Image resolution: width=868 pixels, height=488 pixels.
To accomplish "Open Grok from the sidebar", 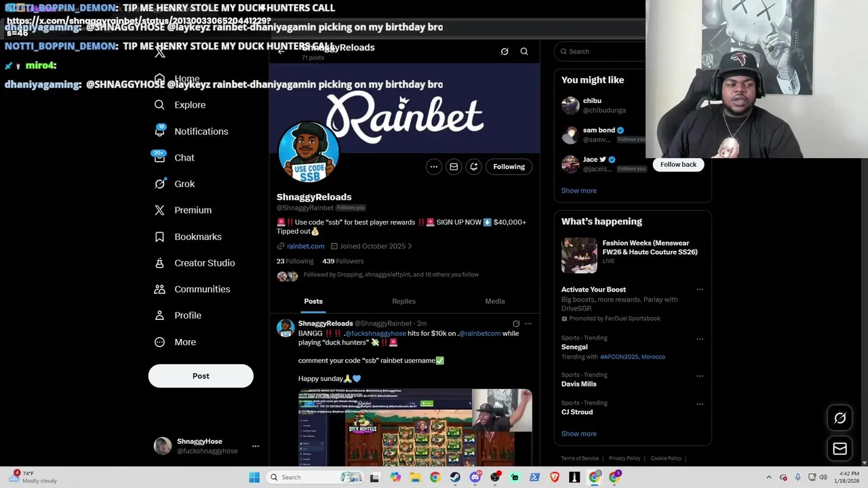I will click(174, 184).
